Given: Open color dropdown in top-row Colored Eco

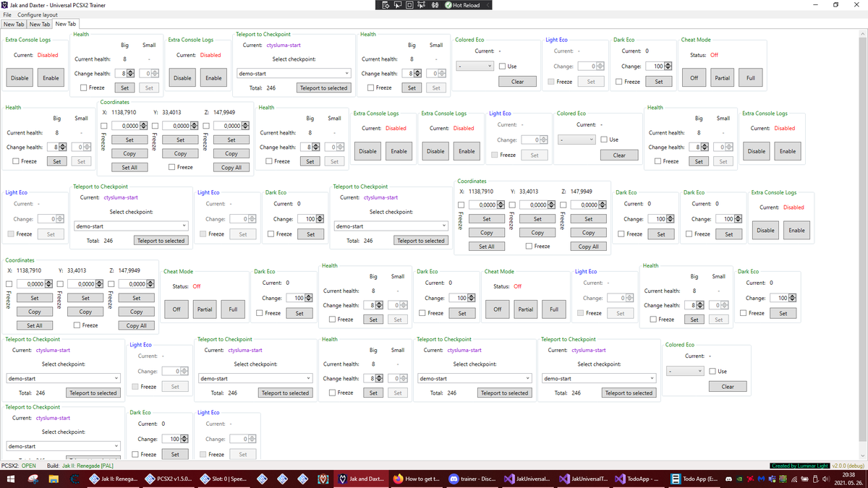Looking at the screenshot, I should pos(475,67).
